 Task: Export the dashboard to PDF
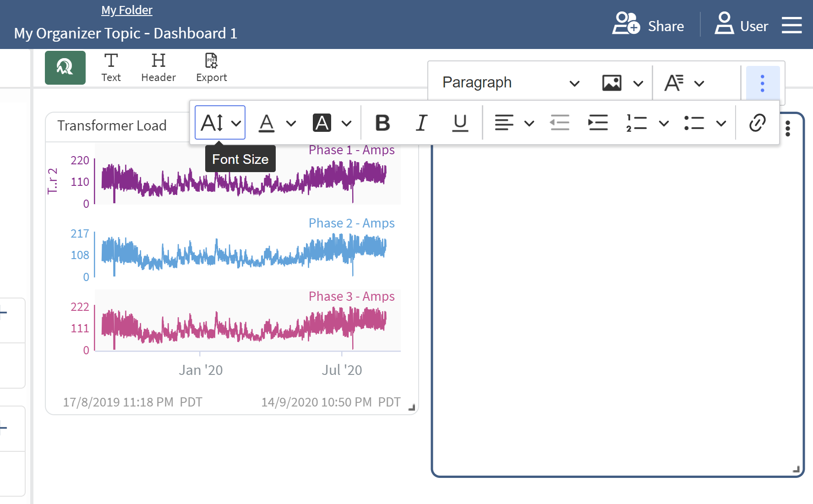point(211,68)
